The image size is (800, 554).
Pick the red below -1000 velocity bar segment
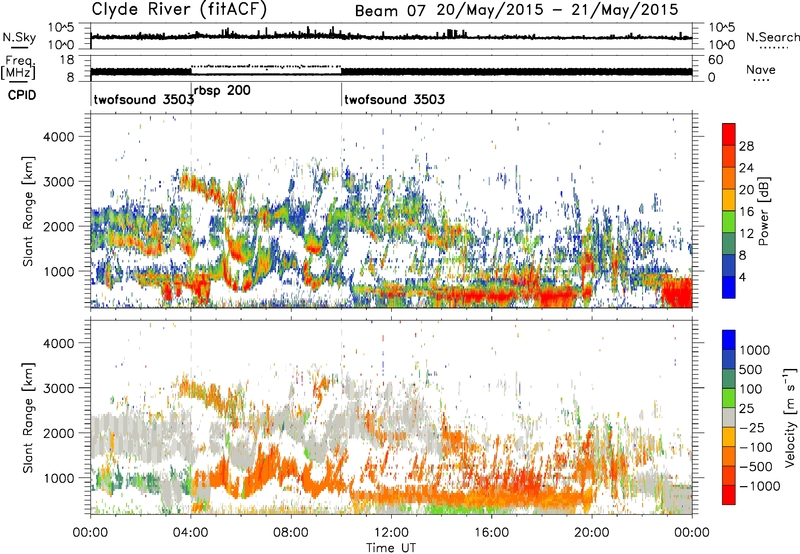coord(729,495)
